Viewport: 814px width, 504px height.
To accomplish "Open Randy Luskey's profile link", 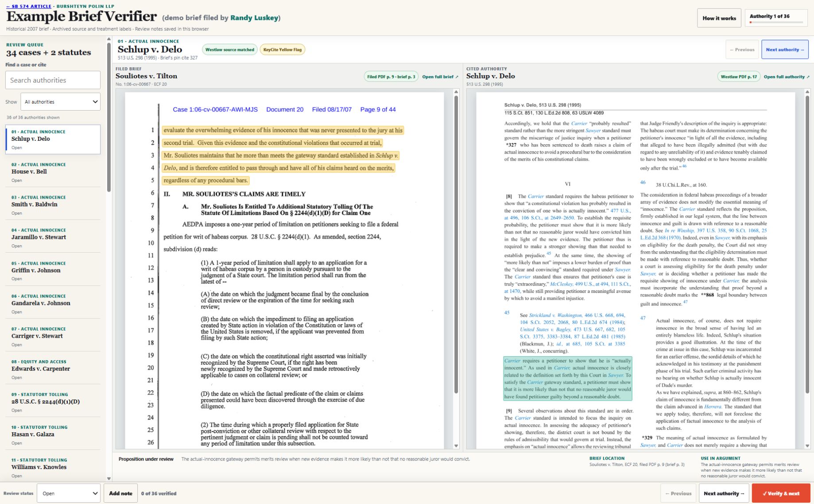I will coord(254,18).
